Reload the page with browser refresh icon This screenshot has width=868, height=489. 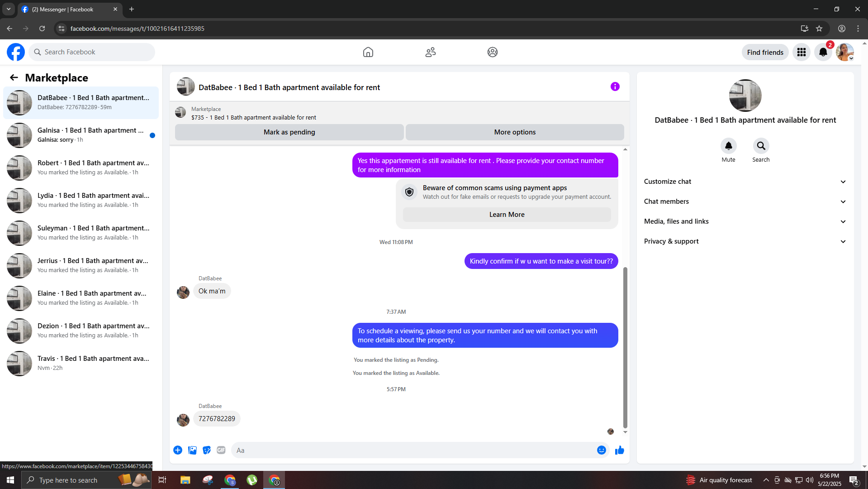pyautogui.click(x=42, y=29)
